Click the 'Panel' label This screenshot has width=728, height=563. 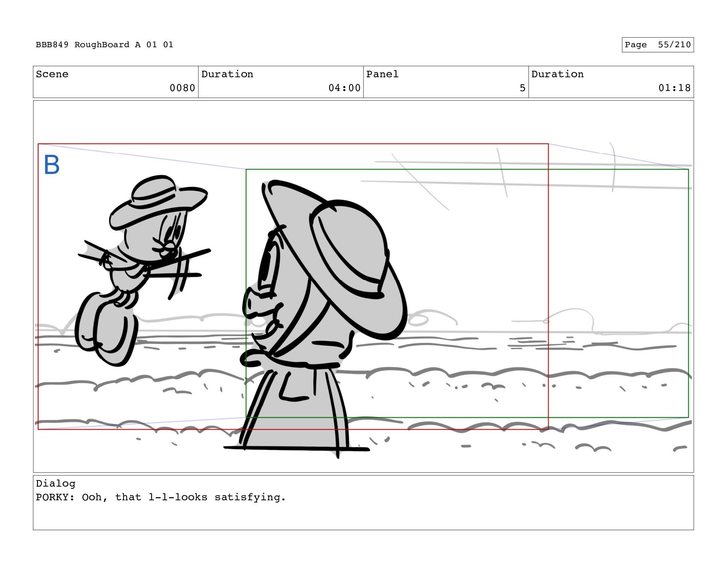382,74
